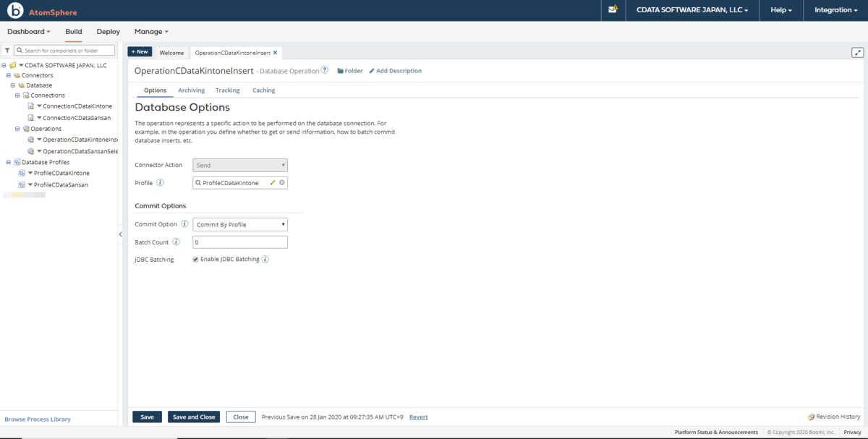Switch to the Welcome tab

pos(171,53)
